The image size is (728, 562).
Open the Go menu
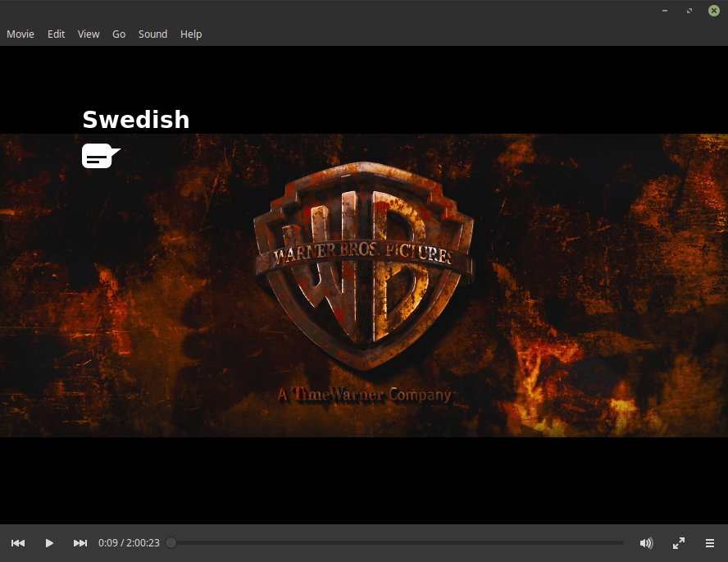click(119, 34)
